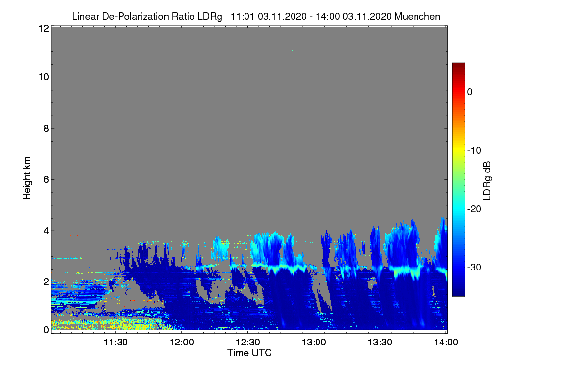Click the x-axis tick label '12:00'
The height and width of the screenshot is (392, 588).
pyautogui.click(x=182, y=342)
